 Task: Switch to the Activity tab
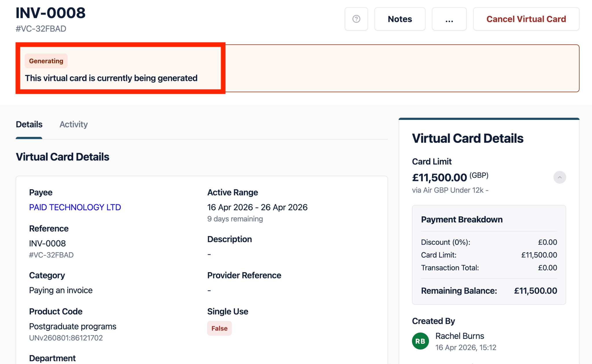coord(73,125)
